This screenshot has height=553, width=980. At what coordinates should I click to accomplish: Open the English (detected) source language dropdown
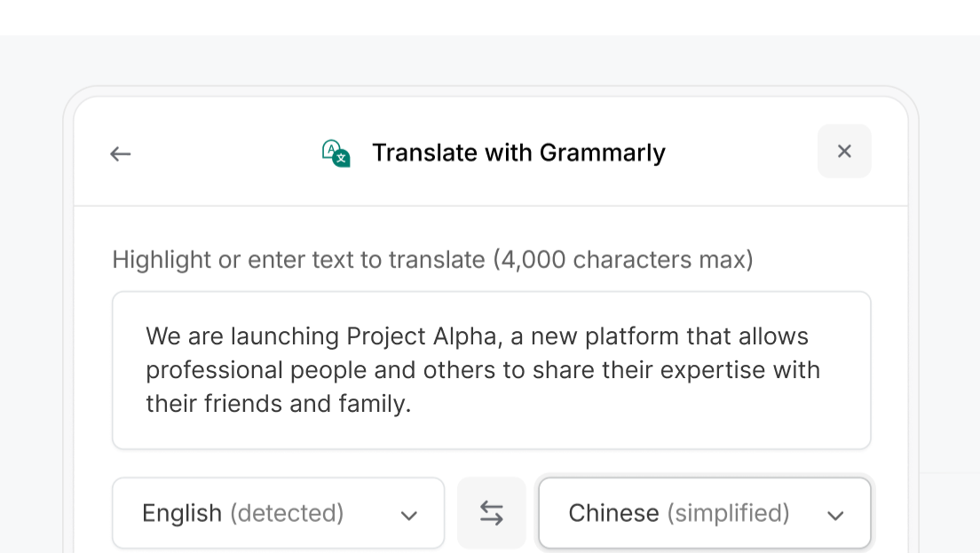[278, 513]
